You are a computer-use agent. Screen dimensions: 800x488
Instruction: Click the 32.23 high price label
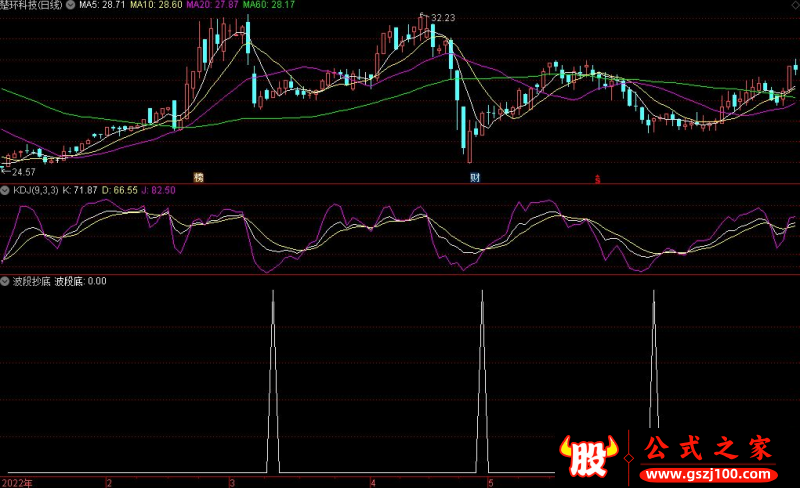click(x=442, y=18)
